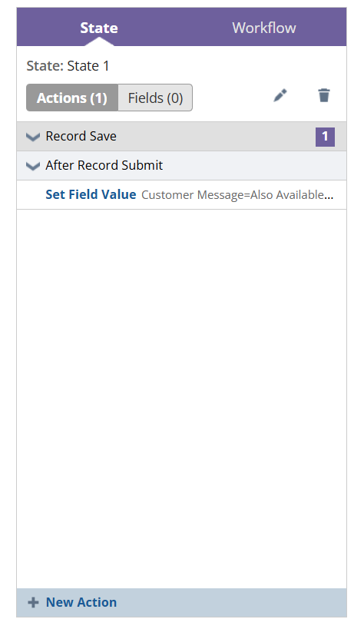364x629 pixels.
Task: Click the blank area below the action list
Action: [181, 399]
